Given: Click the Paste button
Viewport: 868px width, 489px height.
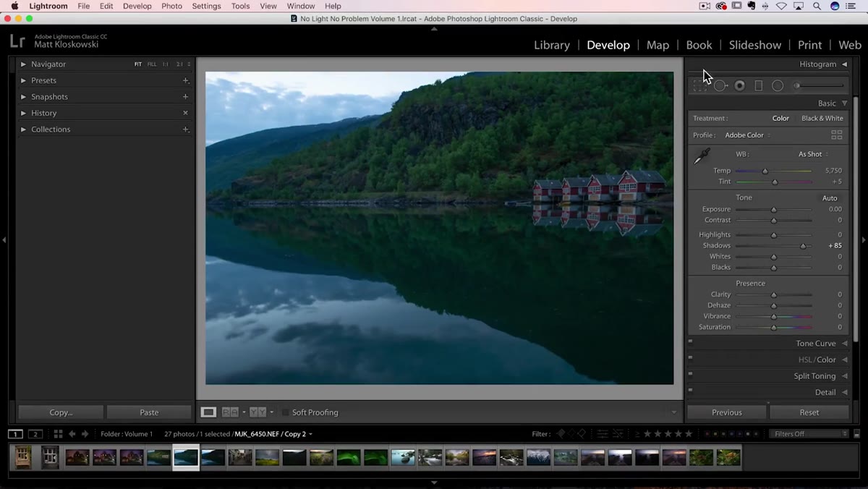Looking at the screenshot, I should pos(149,412).
